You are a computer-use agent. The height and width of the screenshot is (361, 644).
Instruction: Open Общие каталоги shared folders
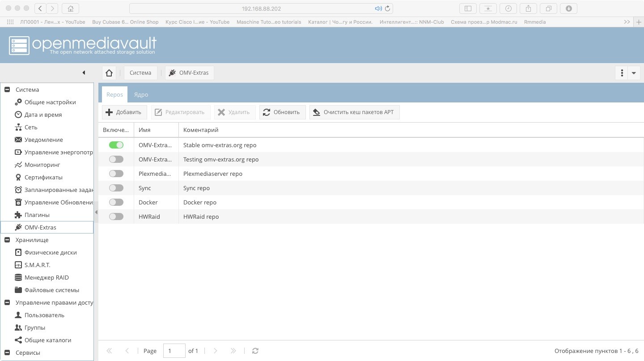48,340
